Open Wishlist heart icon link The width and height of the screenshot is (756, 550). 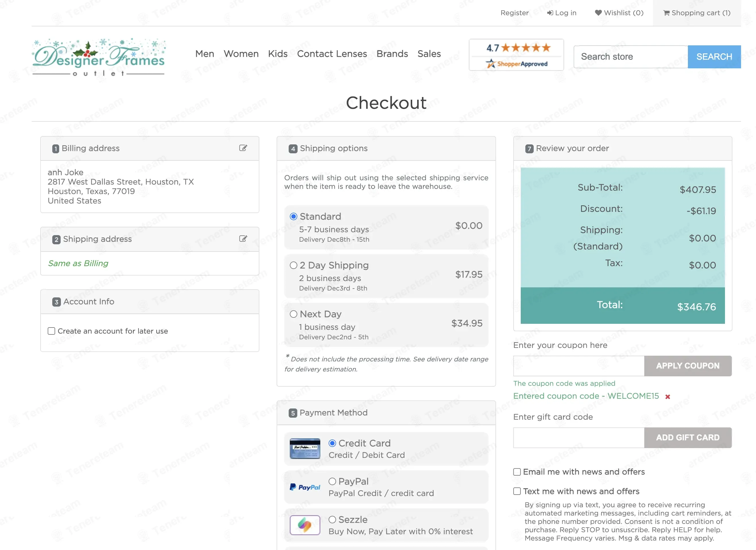click(619, 13)
